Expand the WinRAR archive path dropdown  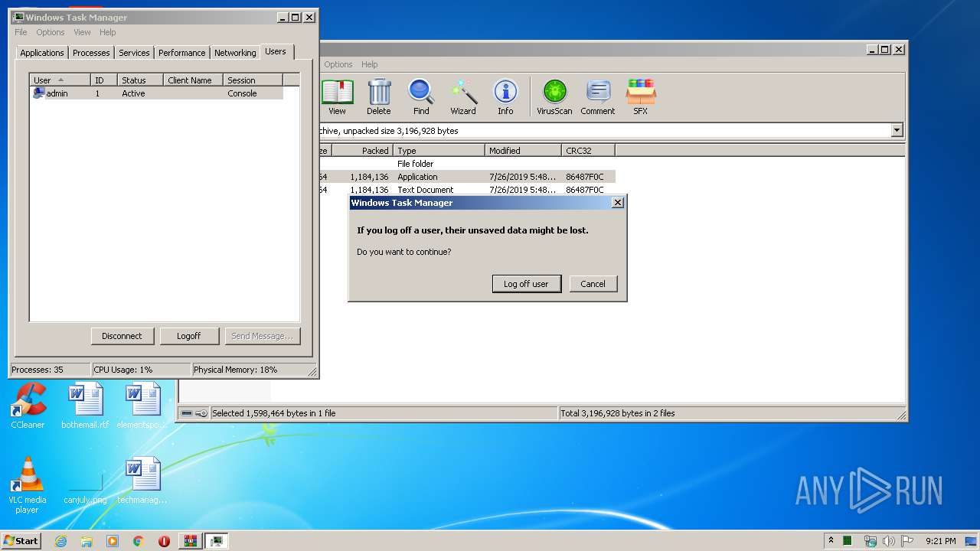pyautogui.click(x=897, y=131)
